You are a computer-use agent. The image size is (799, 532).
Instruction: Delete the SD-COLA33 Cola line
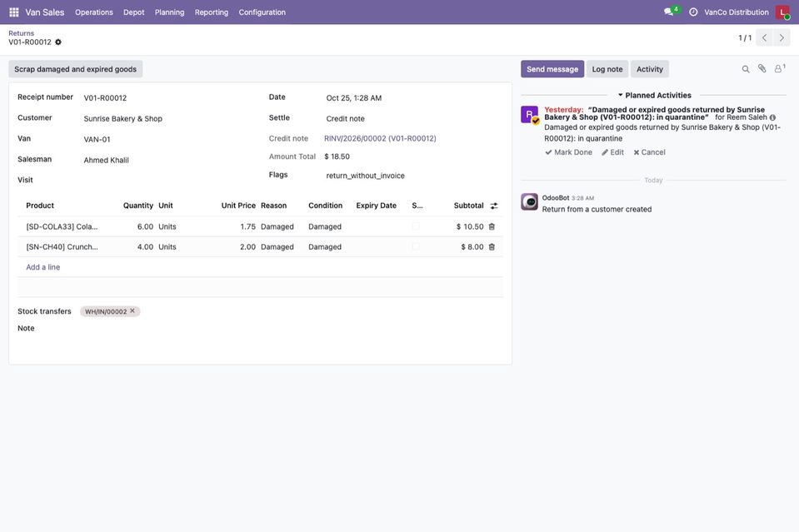(492, 226)
